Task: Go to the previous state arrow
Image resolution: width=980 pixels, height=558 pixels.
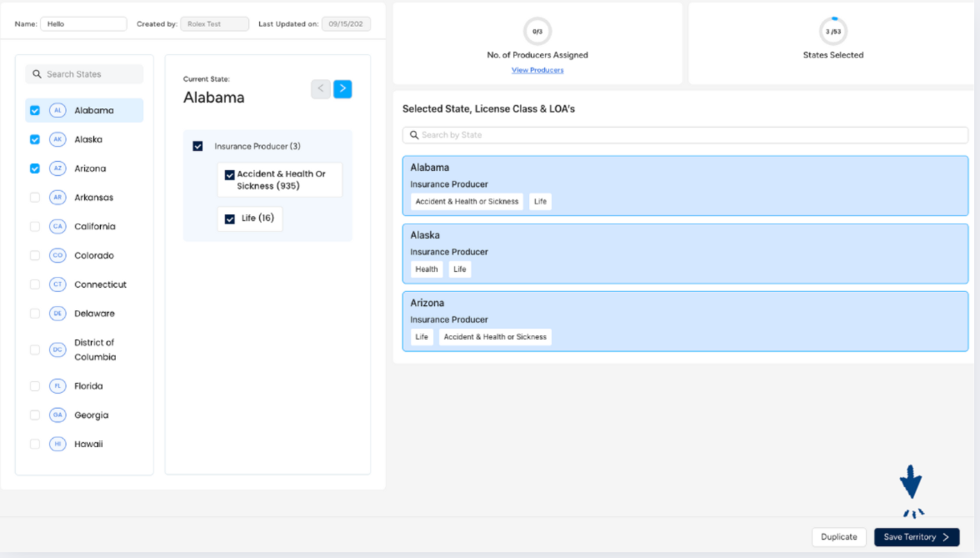Action: (321, 89)
